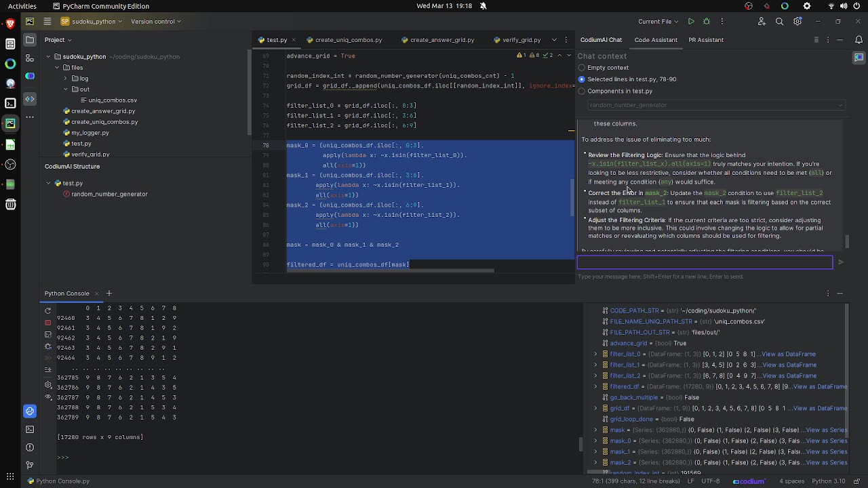Open editor tabs overflow dropdown
The height and width of the screenshot is (488, 868).
[554, 40]
